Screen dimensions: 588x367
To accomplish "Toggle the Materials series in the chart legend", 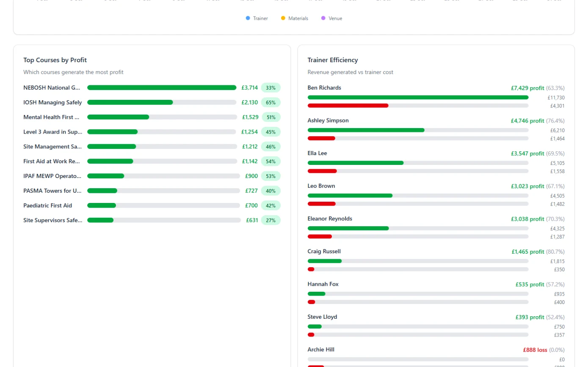I will (x=294, y=18).
